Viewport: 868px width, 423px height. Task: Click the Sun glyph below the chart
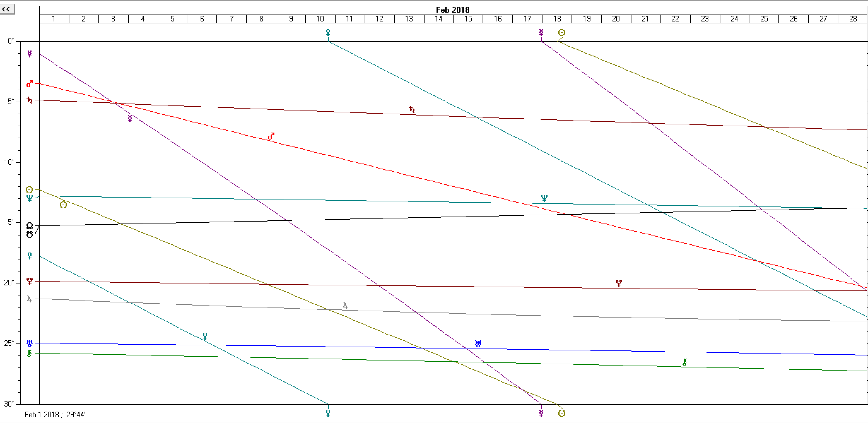[x=561, y=413]
